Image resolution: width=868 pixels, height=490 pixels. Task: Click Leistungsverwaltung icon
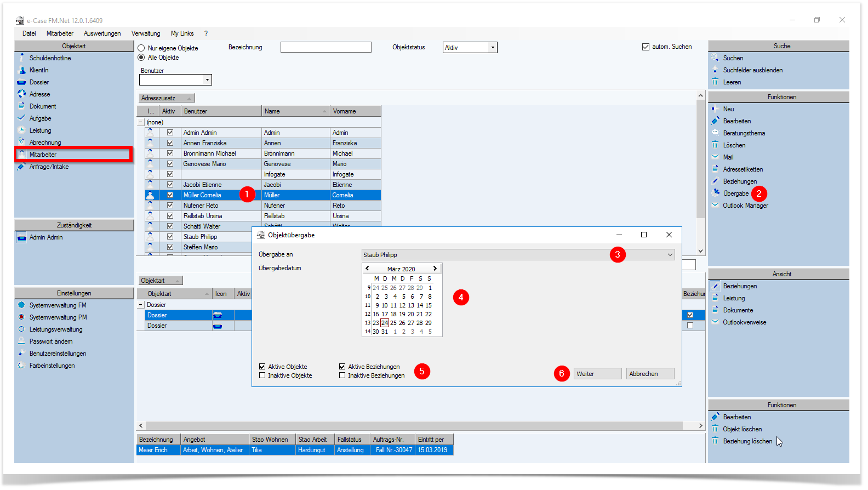coord(21,329)
